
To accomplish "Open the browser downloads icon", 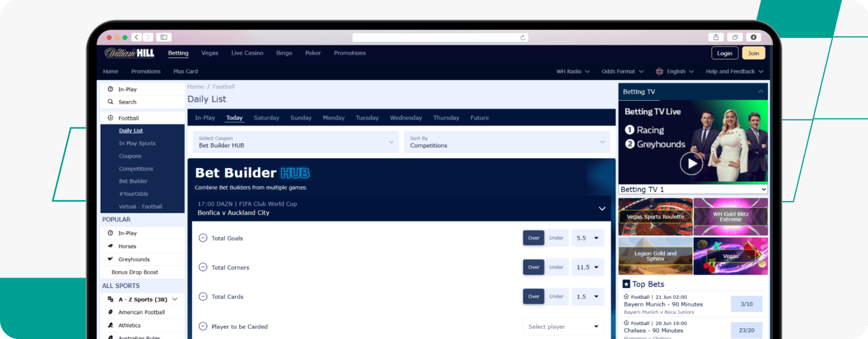I will [x=753, y=37].
